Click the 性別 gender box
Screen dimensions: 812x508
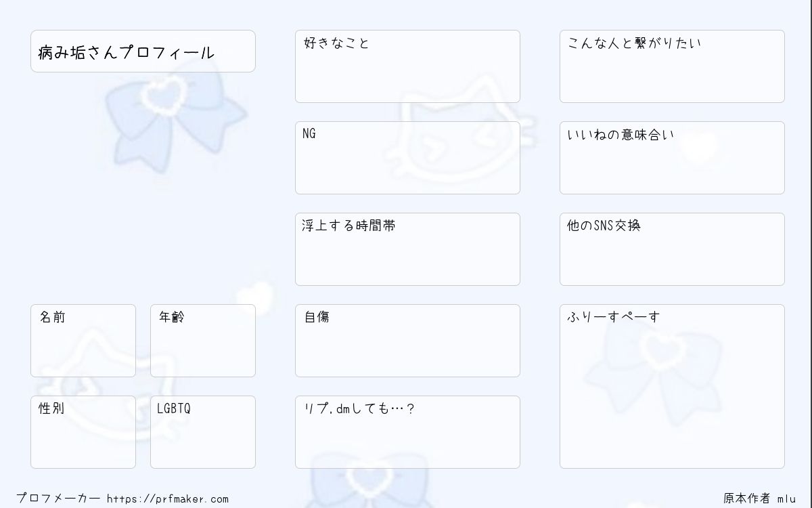pos(83,432)
